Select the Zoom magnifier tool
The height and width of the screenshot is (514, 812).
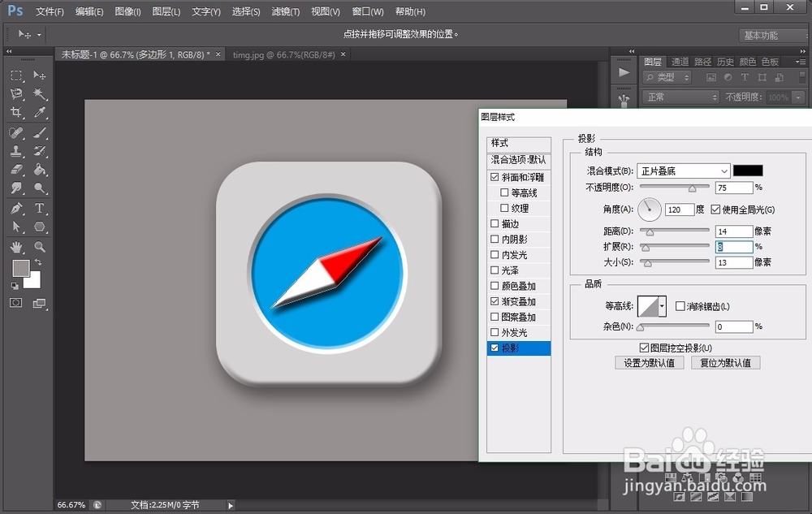pos(40,247)
